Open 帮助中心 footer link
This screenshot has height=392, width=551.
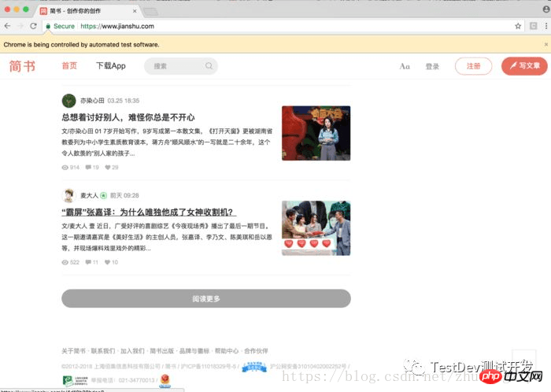(x=227, y=351)
